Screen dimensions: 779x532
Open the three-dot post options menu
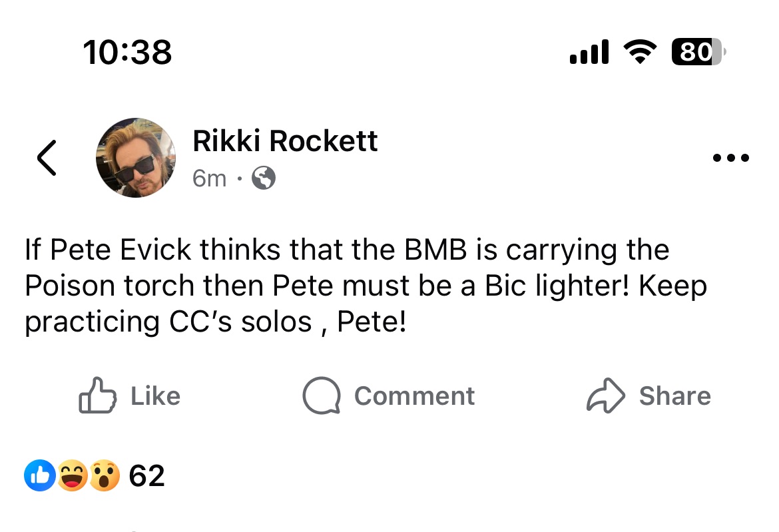(x=730, y=158)
